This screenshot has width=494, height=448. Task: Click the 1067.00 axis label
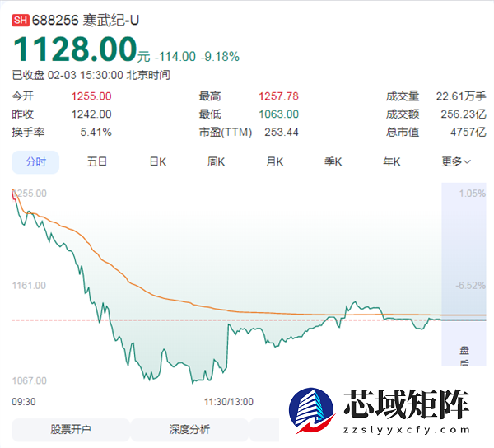click(29, 381)
